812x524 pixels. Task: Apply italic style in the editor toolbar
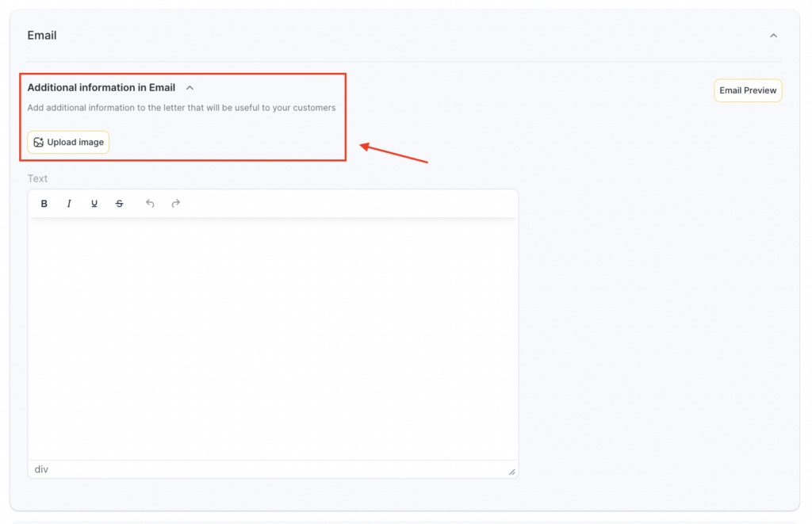click(x=69, y=204)
